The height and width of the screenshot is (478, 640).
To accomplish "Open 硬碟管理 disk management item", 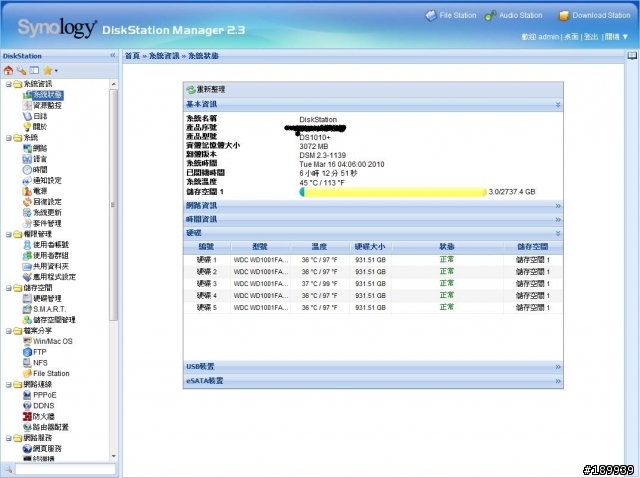I will [42, 298].
